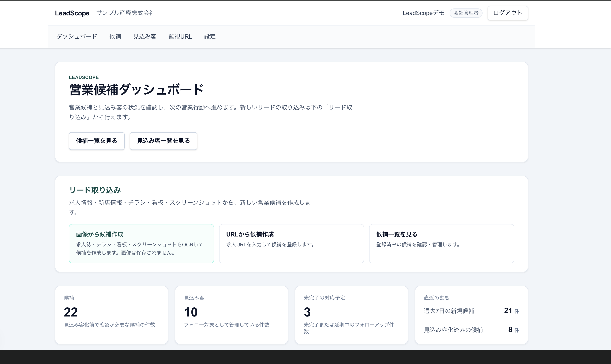Switch to the 見込み客 navigation tab
The width and height of the screenshot is (611, 364).
145,37
